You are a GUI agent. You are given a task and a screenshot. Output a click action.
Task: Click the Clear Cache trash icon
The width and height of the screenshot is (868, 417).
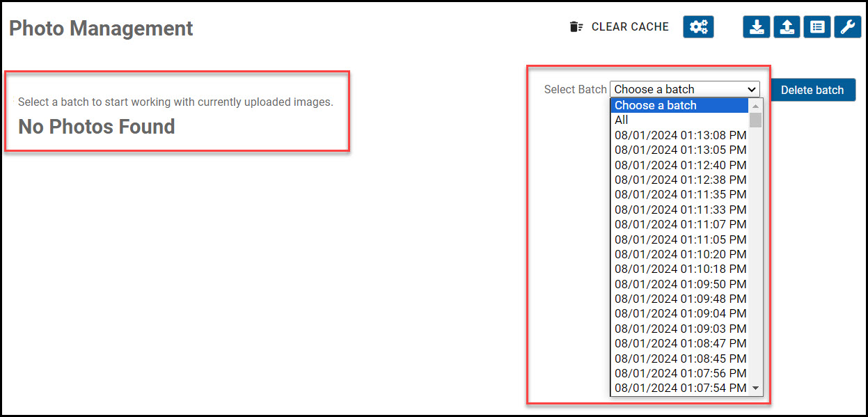(575, 26)
